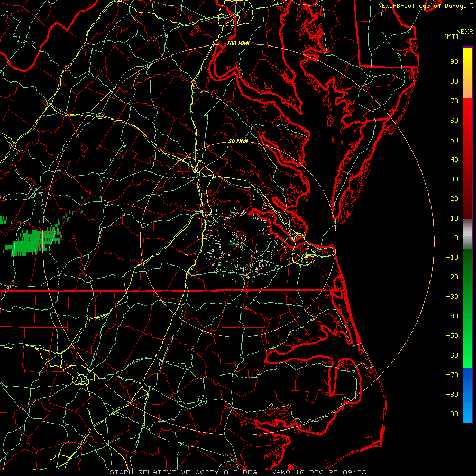Click the 90 value on the velocity scale
476x476 pixels.
pos(454,62)
